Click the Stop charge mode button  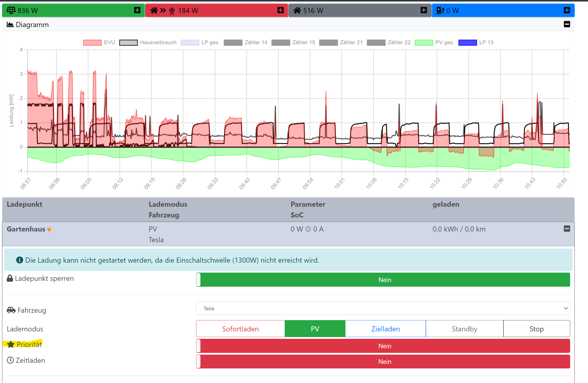536,329
